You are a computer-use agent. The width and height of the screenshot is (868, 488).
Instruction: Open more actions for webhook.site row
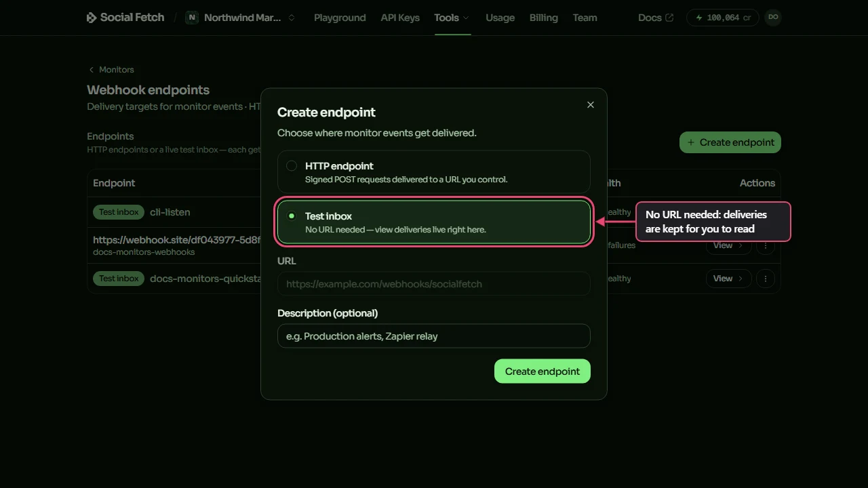[766, 245]
